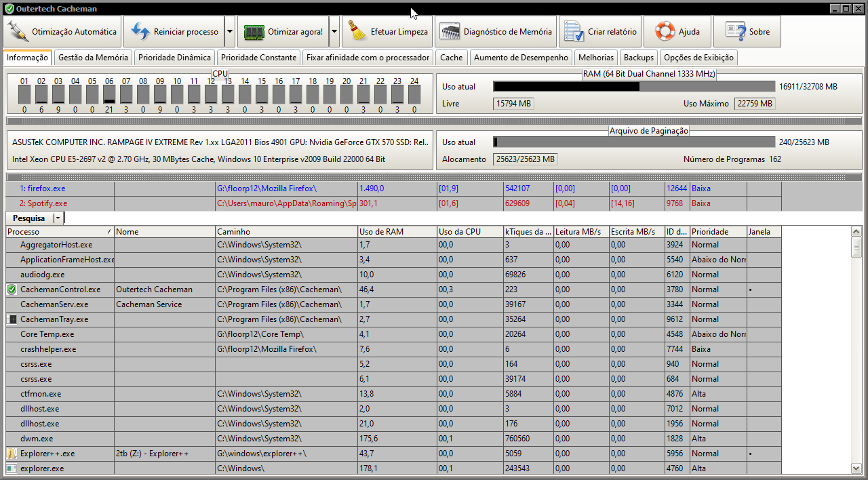Click the scroll-down arrow of process list
This screenshot has height=480, width=868.
coord(856,468)
